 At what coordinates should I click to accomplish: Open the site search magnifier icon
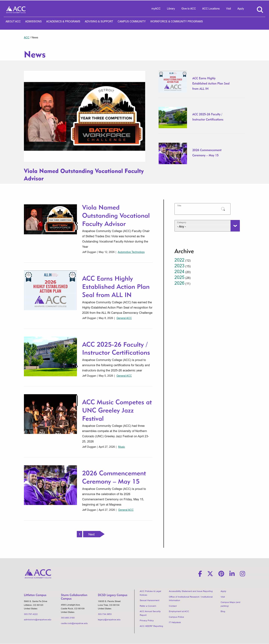260,10
